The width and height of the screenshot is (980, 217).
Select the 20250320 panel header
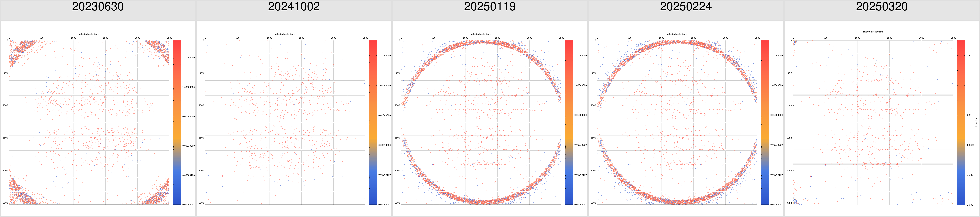(x=882, y=10)
